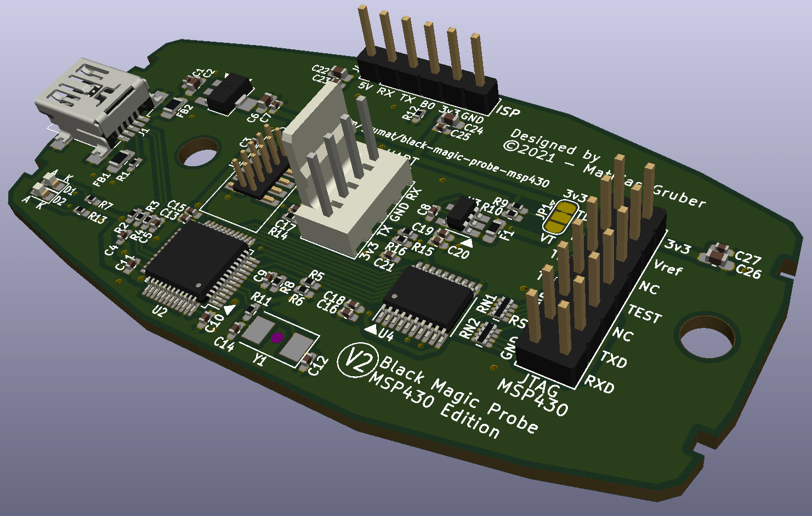Click the "RN2" resistor network label
The width and height of the screenshot is (812, 516).
[x=469, y=328]
